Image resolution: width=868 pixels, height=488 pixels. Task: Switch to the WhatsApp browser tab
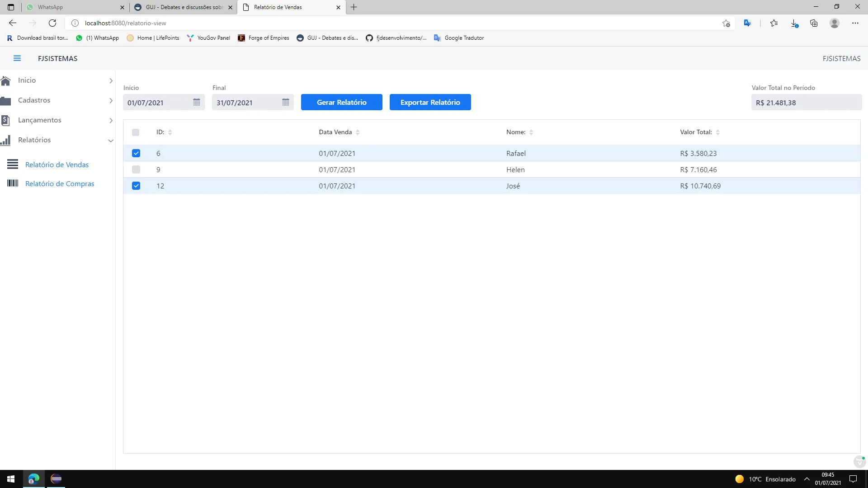72,7
